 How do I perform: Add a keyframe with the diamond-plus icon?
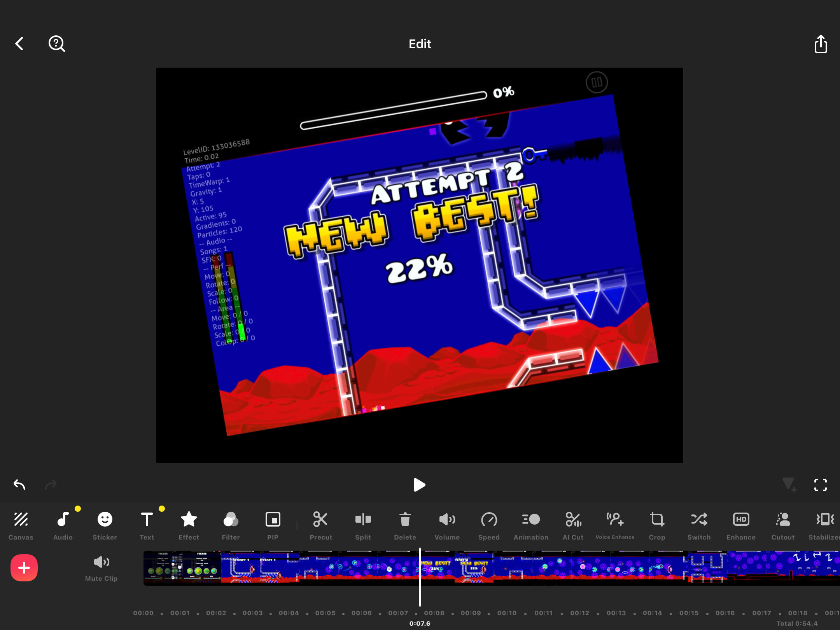point(789,485)
